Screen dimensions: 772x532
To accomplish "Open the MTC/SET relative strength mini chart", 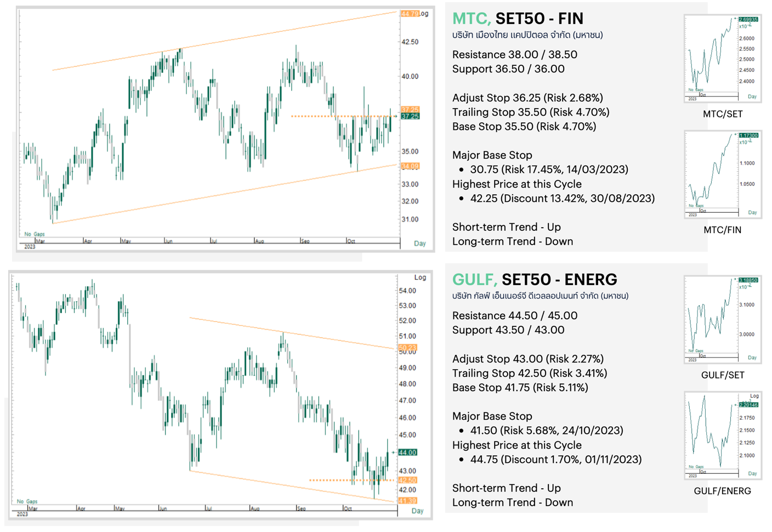I will click(723, 58).
